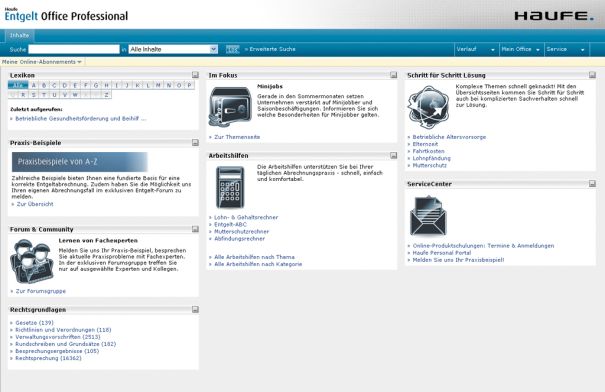Open Lohnpfändung link
Viewport: 605px width, 392px height.
tap(431, 158)
